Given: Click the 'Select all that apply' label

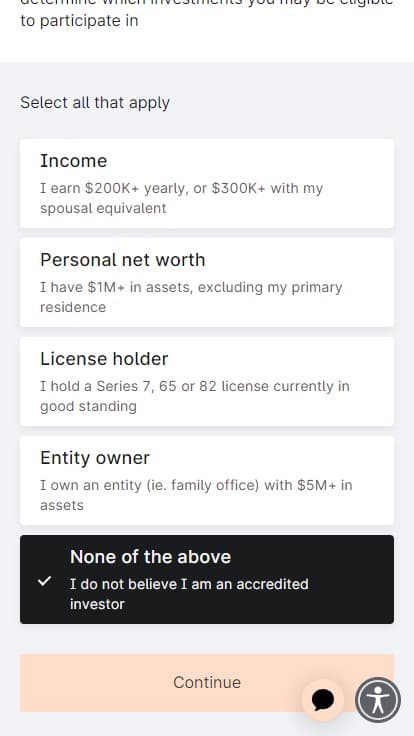Looking at the screenshot, I should pos(95,103).
